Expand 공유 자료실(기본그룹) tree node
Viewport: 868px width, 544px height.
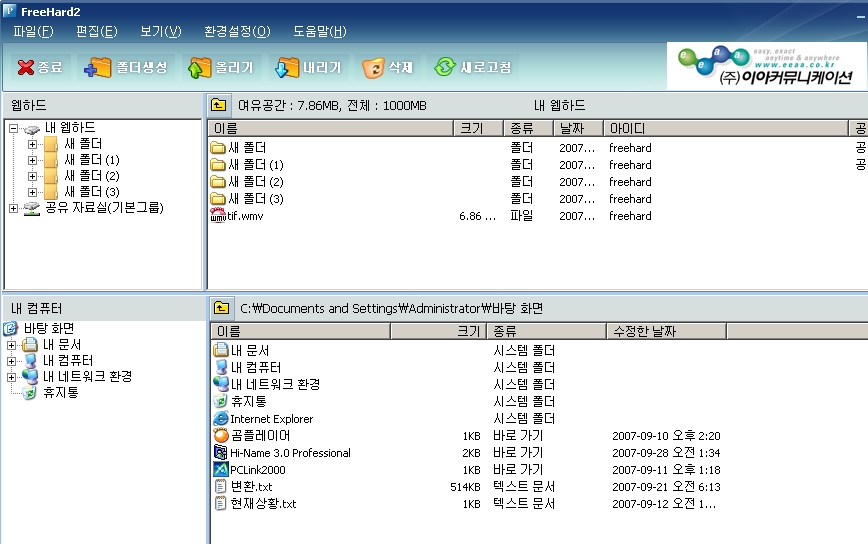pyautogui.click(x=13, y=208)
